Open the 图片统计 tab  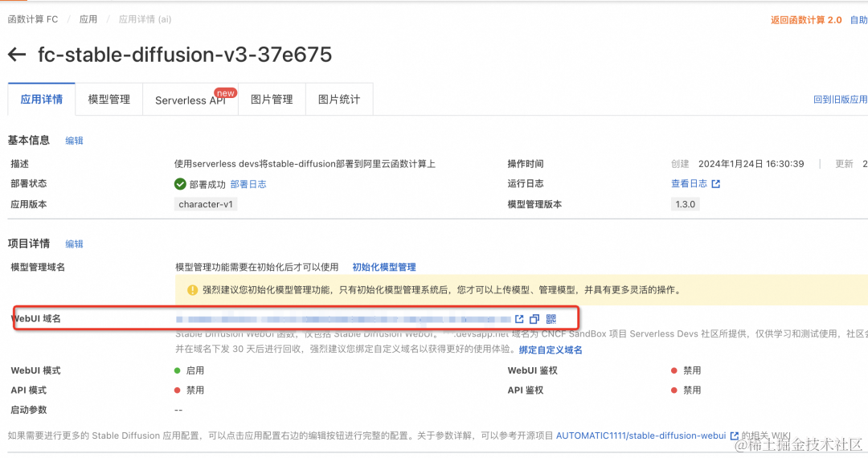coord(339,100)
